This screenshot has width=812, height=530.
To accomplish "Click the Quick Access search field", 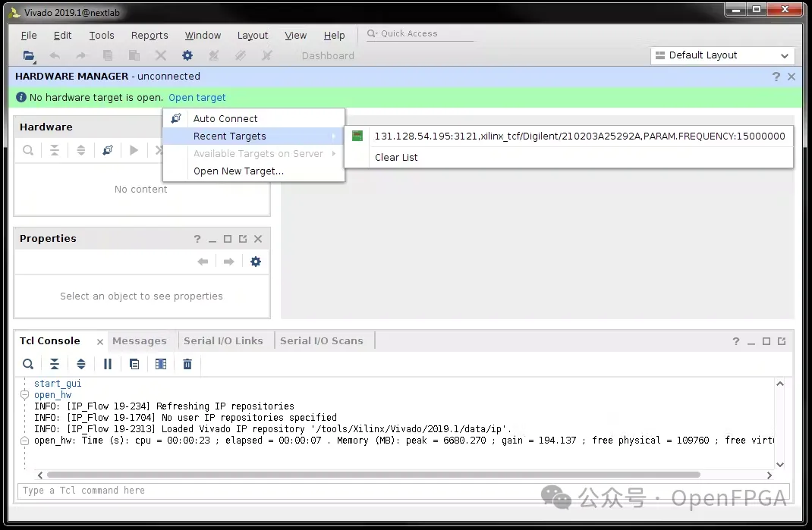I will 420,33.
